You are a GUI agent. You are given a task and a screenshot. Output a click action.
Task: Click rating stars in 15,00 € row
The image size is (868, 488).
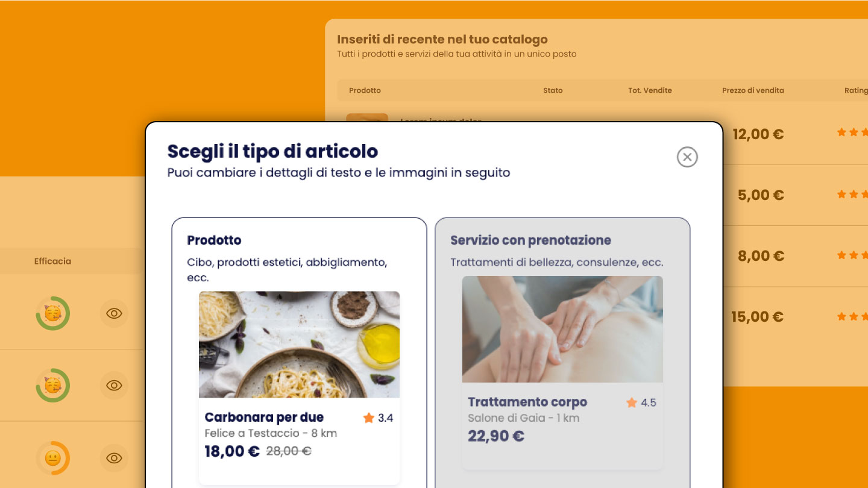coord(852,316)
